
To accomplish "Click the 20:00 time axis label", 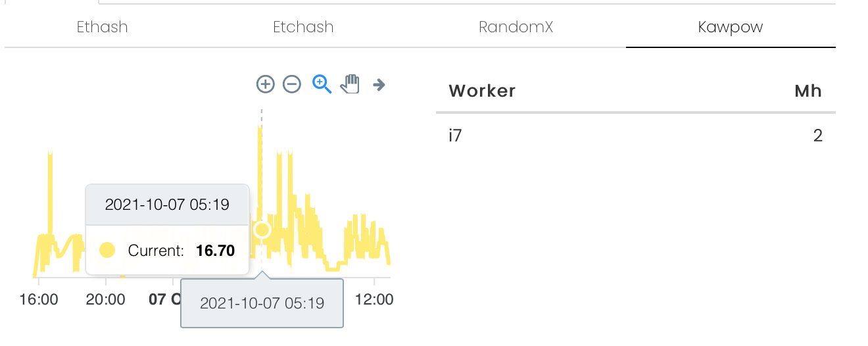I will point(106,300).
